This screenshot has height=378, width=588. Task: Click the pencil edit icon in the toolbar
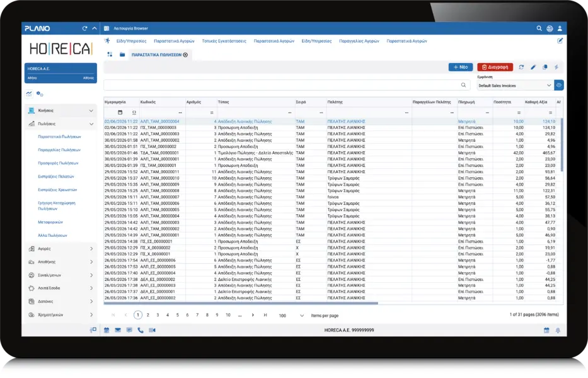coord(533,67)
